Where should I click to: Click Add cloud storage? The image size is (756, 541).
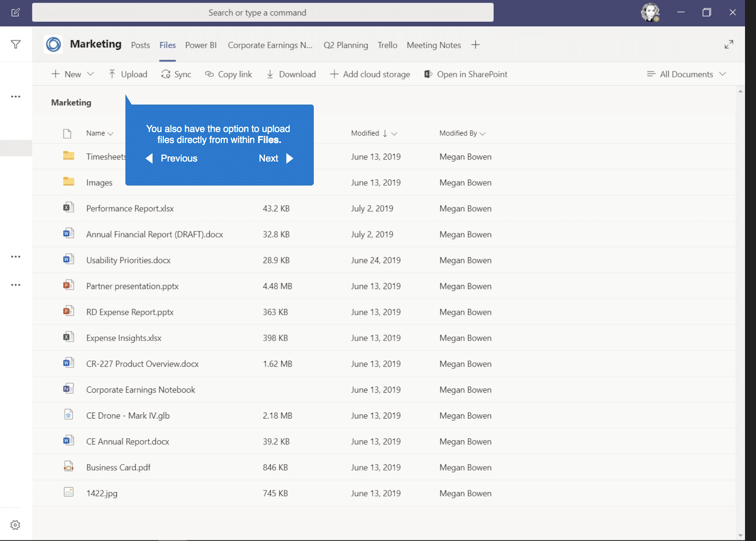(x=370, y=74)
